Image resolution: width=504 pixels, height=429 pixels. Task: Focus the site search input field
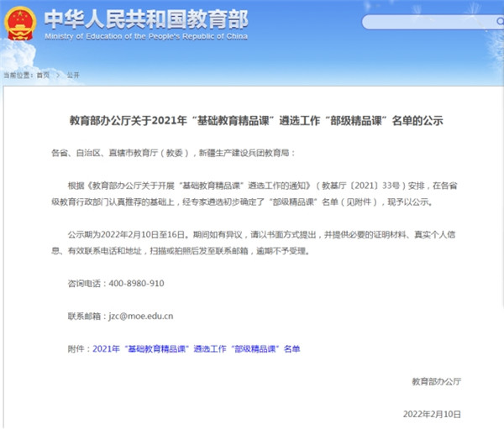(433, 22)
